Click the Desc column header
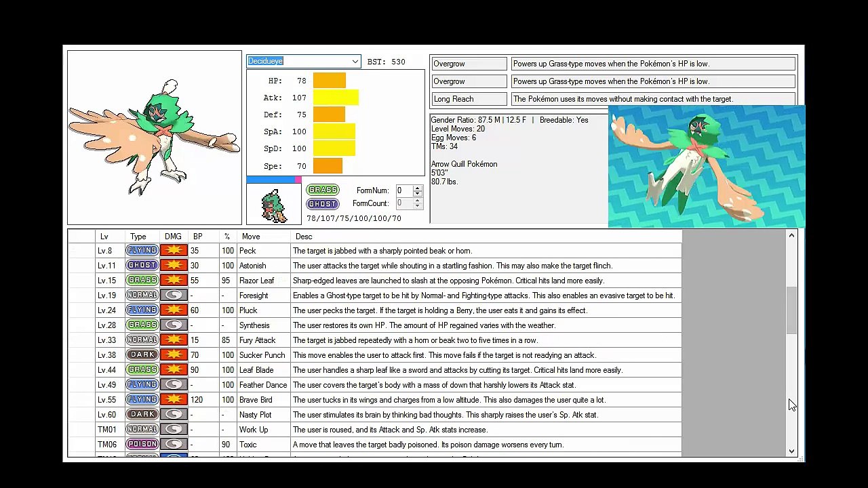The image size is (868, 488). 304,237
